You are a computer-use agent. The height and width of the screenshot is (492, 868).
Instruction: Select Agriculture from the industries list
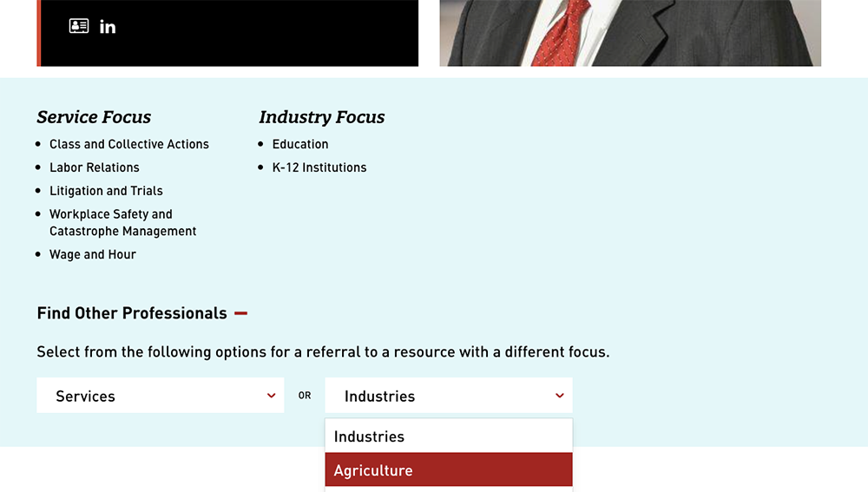pyautogui.click(x=448, y=470)
